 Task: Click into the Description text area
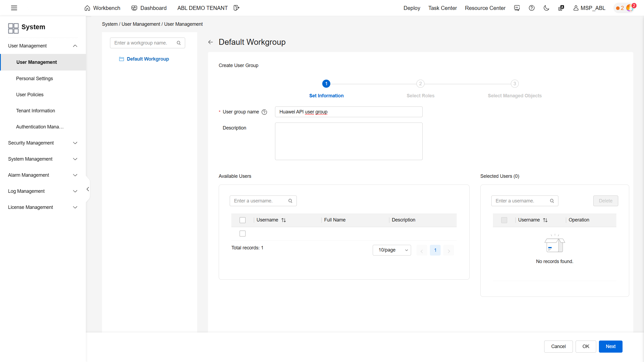(x=349, y=141)
